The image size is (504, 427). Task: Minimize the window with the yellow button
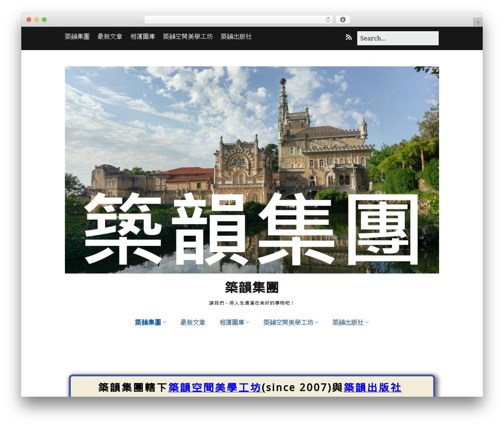click(37, 20)
